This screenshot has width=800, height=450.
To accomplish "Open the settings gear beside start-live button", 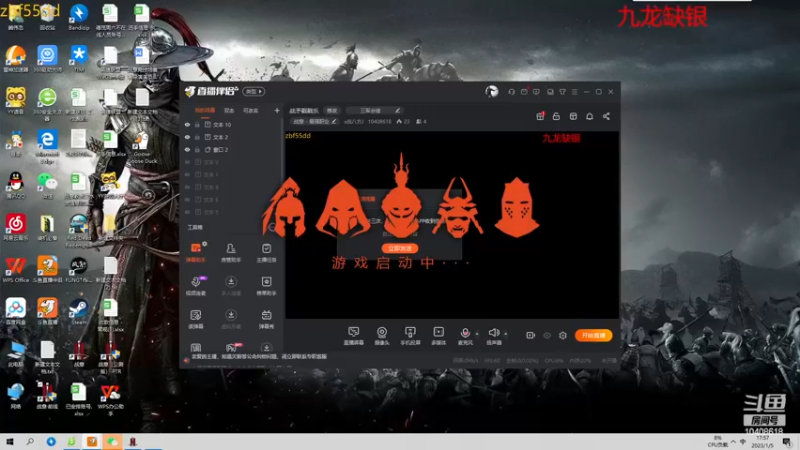I will (x=563, y=335).
